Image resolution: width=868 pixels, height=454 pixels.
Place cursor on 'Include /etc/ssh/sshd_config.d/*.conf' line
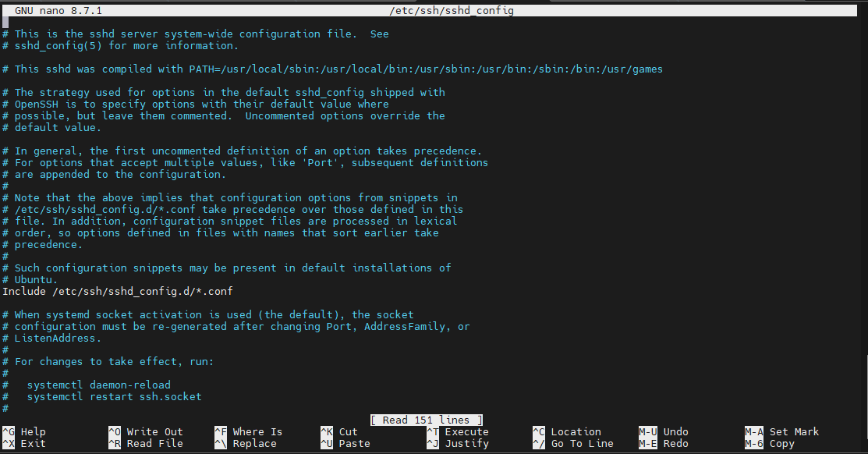(x=117, y=291)
